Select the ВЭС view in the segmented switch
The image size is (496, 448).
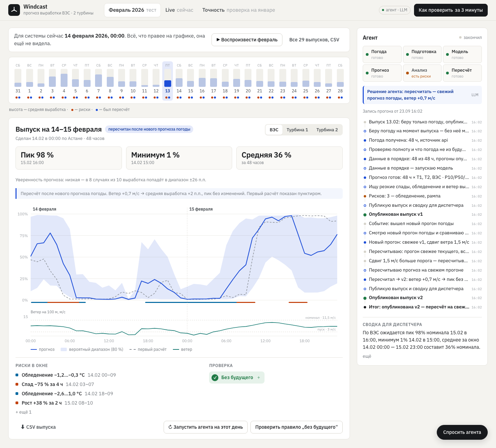(274, 130)
